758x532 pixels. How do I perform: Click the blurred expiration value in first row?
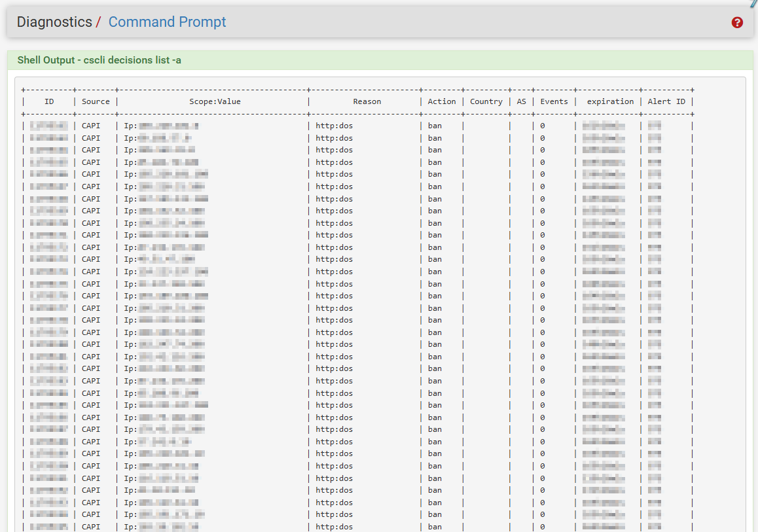604,126
